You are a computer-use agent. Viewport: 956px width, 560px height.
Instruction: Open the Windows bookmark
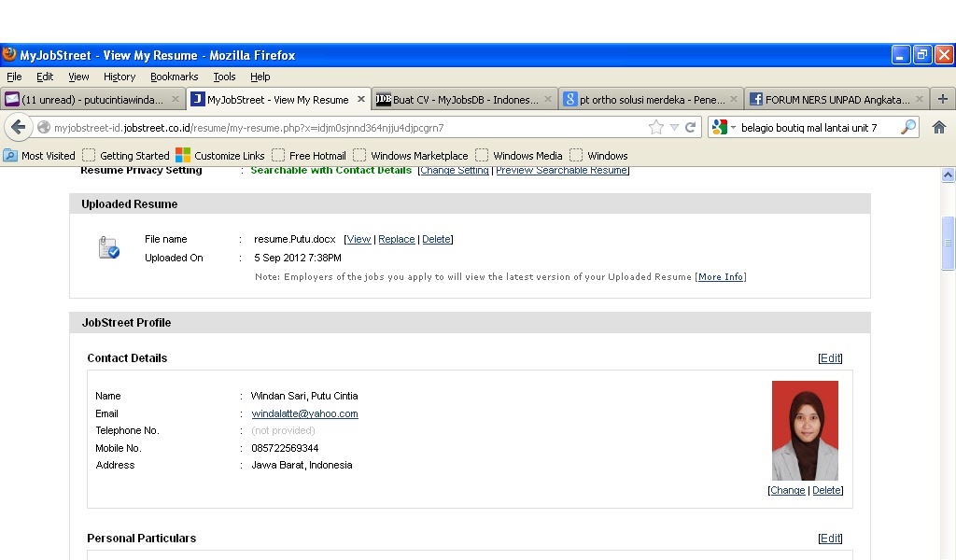pyautogui.click(x=598, y=155)
